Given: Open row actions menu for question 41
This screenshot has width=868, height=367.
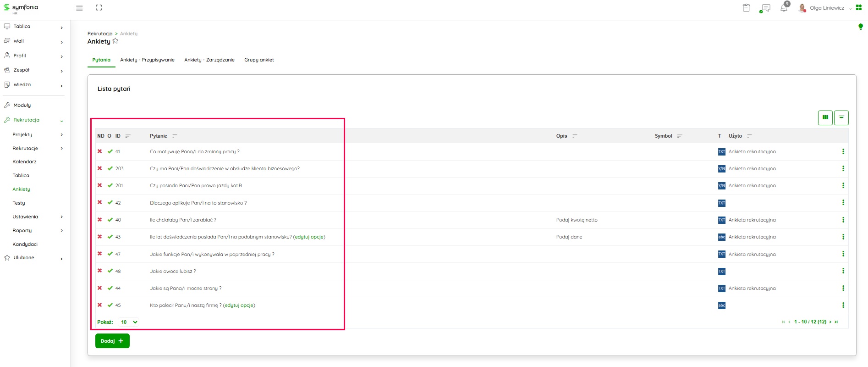Looking at the screenshot, I should [843, 151].
